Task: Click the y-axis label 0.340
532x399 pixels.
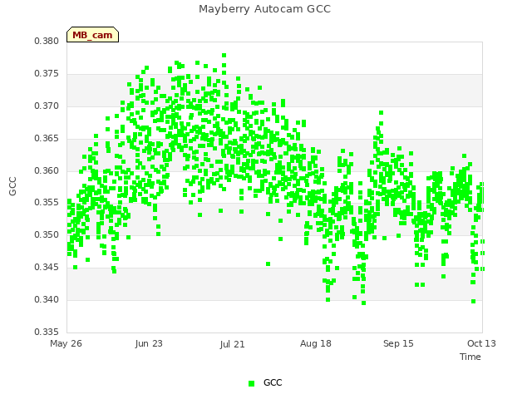Action: (47, 299)
